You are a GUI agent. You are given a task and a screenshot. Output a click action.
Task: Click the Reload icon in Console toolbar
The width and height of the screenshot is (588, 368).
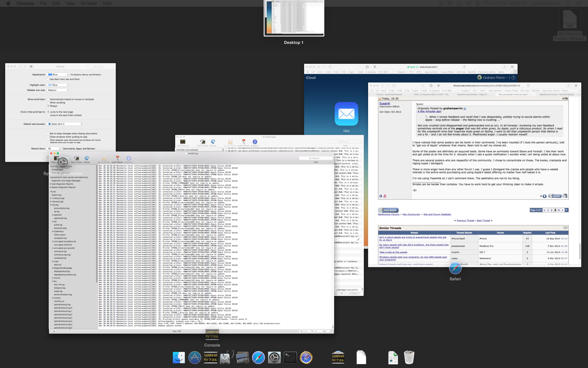(x=87, y=159)
